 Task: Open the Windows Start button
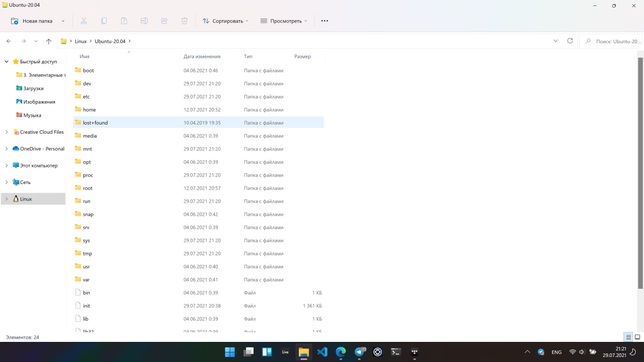(229, 352)
